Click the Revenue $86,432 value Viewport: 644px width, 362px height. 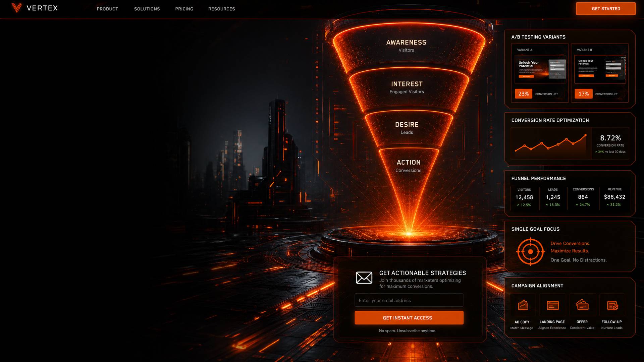(x=614, y=197)
